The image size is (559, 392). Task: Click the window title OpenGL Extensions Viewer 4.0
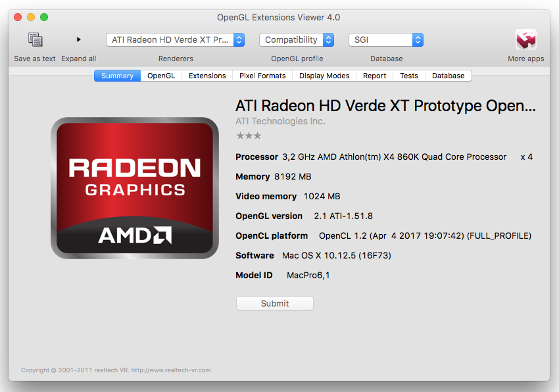278,18
